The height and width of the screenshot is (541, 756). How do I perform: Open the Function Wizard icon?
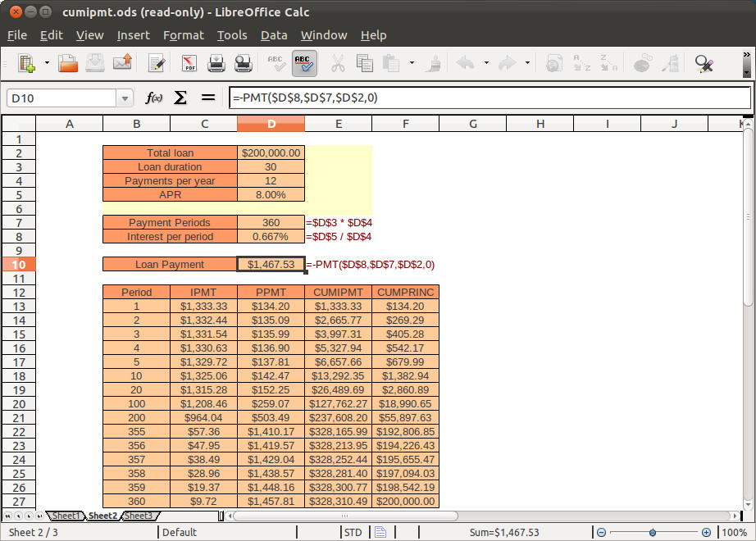coord(153,98)
